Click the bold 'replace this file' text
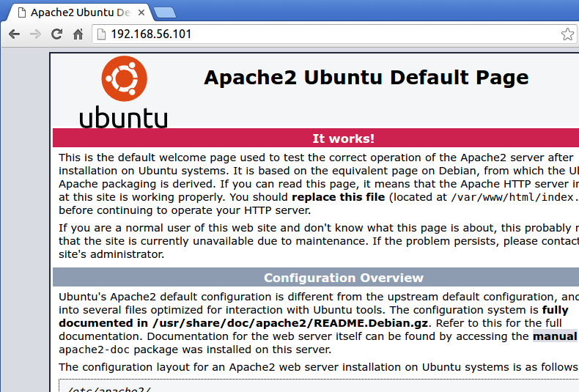The width and height of the screenshot is (579, 392). [339, 197]
